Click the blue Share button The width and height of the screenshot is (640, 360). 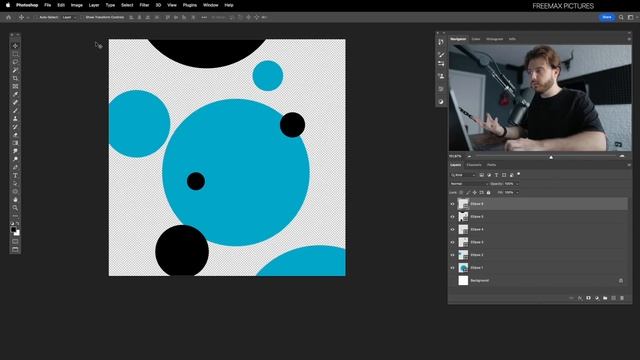coord(607,17)
